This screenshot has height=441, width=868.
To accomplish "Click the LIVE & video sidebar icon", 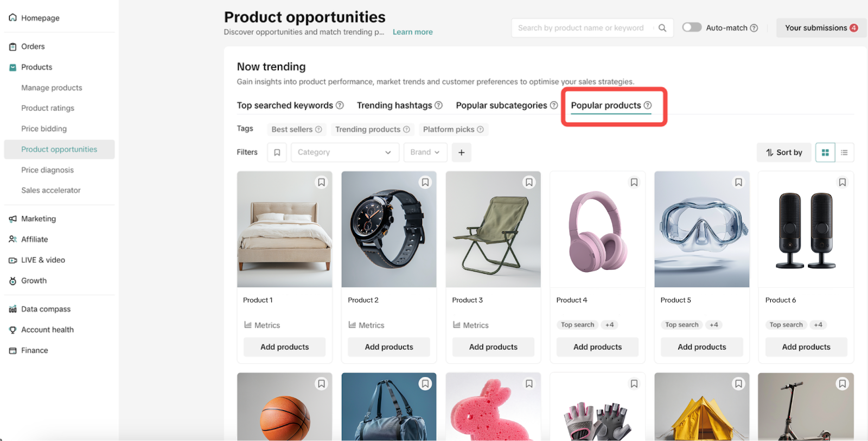I will [12, 260].
